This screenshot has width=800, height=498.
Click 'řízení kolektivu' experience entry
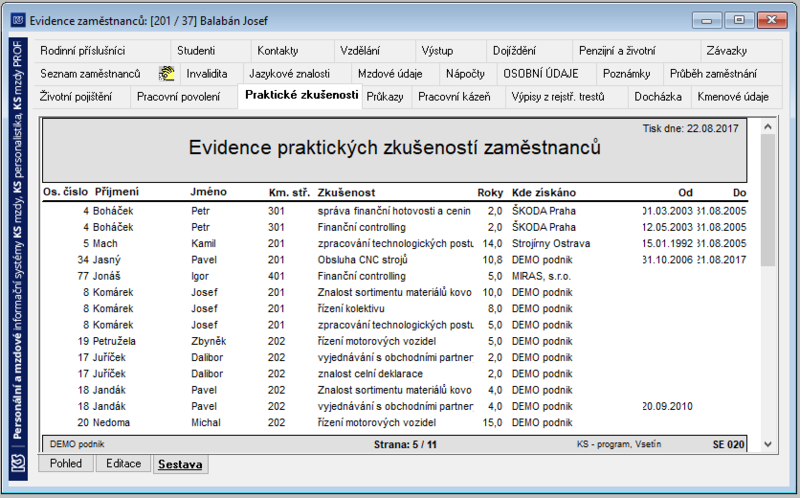tap(351, 309)
